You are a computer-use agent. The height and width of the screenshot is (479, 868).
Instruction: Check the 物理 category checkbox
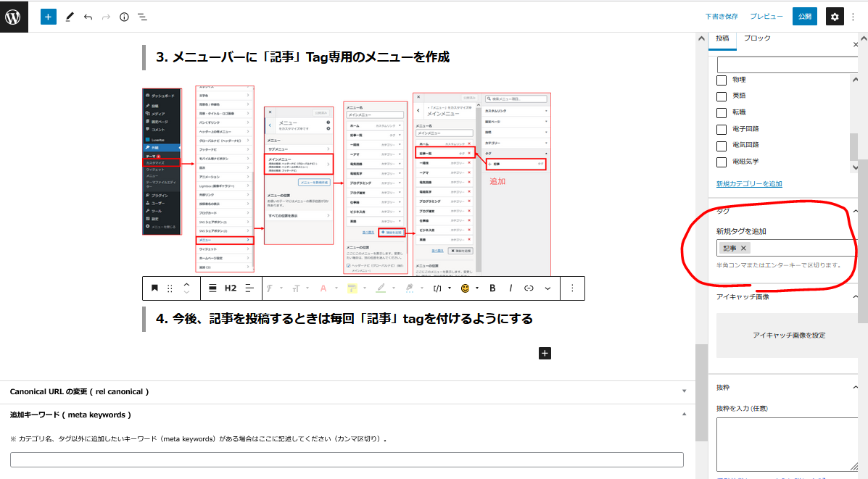point(722,80)
